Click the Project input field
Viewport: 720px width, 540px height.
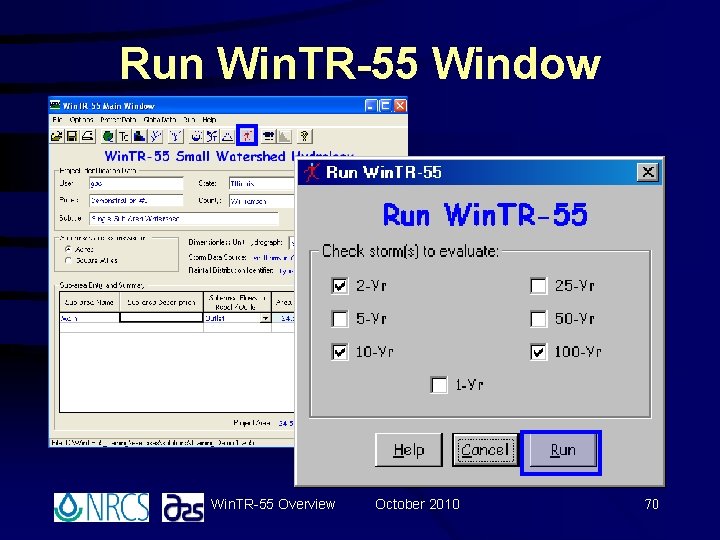pyautogui.click(x=136, y=201)
